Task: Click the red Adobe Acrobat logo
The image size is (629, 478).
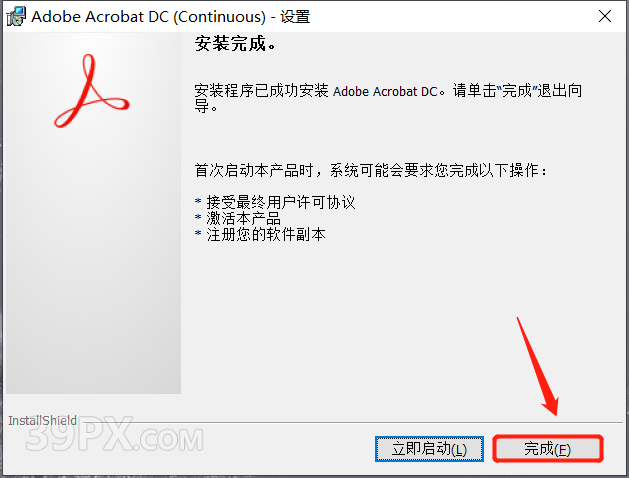Action: (x=91, y=91)
